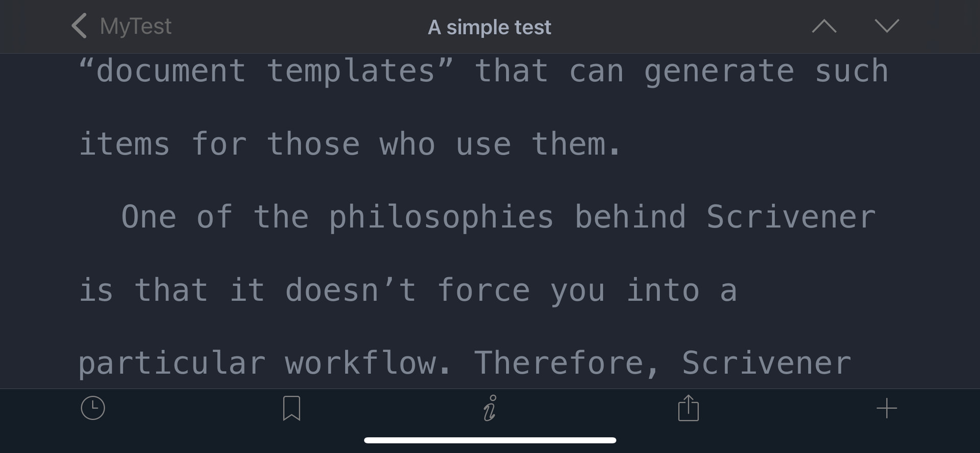This screenshot has width=980, height=453.
Task: Tap the bookmark icon in bottom toolbar
Action: click(x=291, y=409)
